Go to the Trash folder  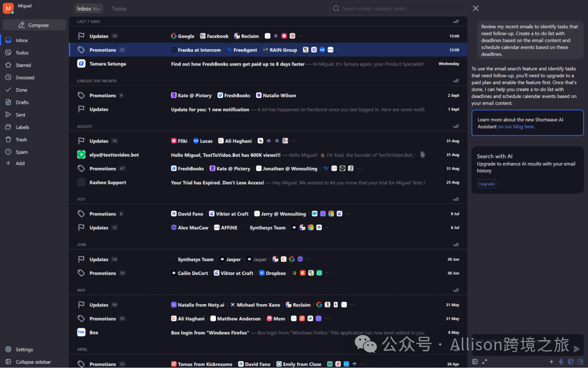[x=21, y=140]
